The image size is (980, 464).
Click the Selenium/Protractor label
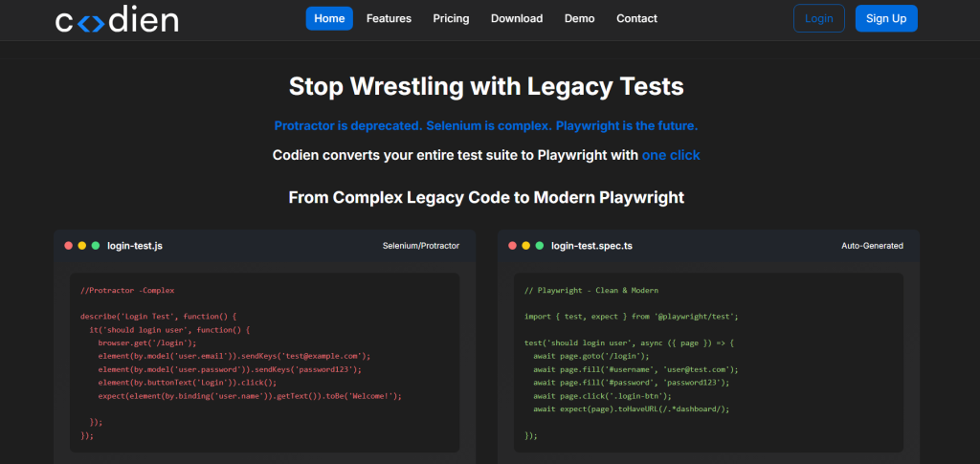[421, 246]
